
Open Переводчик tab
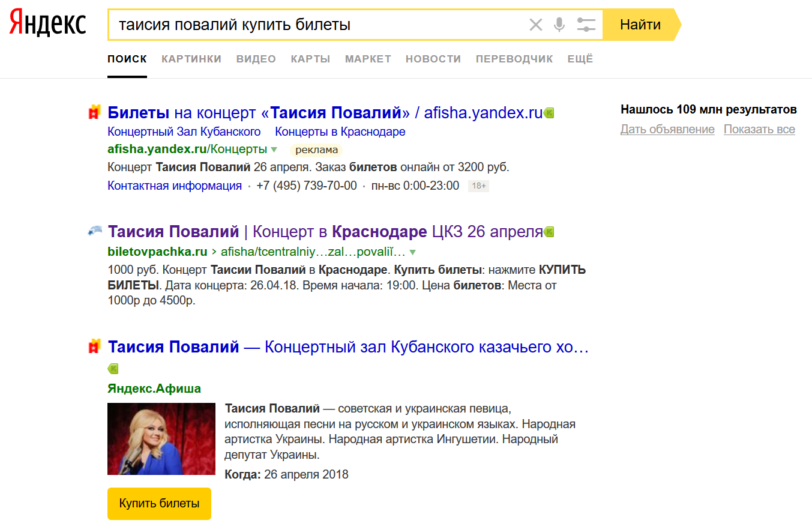point(514,59)
